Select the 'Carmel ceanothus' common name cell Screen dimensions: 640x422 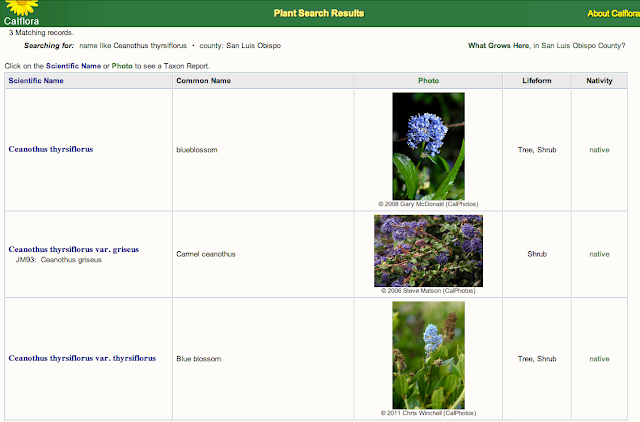(x=206, y=254)
